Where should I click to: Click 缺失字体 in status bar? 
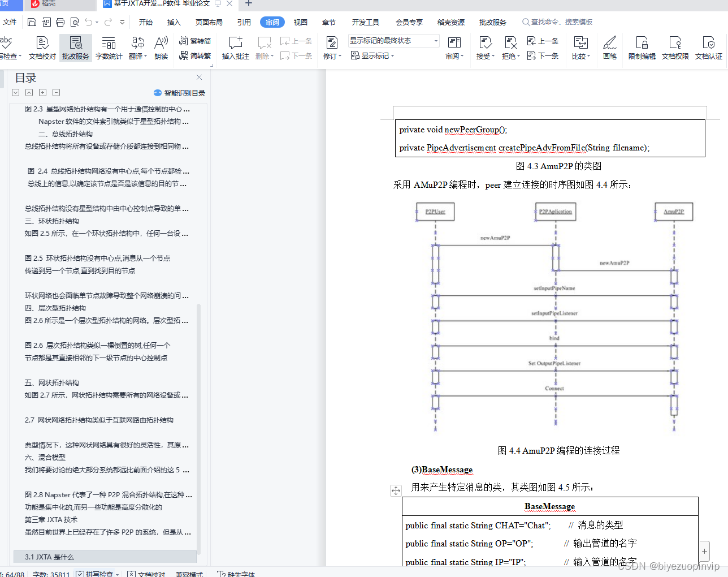click(x=236, y=574)
